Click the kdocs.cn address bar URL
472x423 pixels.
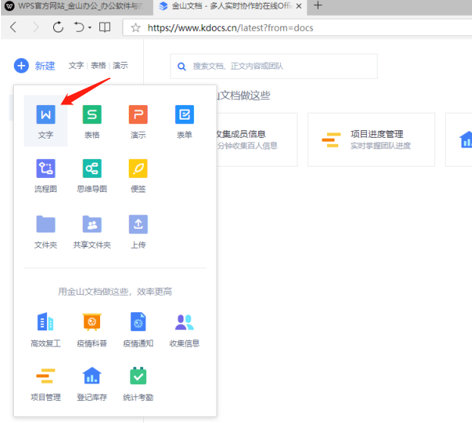tap(230, 28)
